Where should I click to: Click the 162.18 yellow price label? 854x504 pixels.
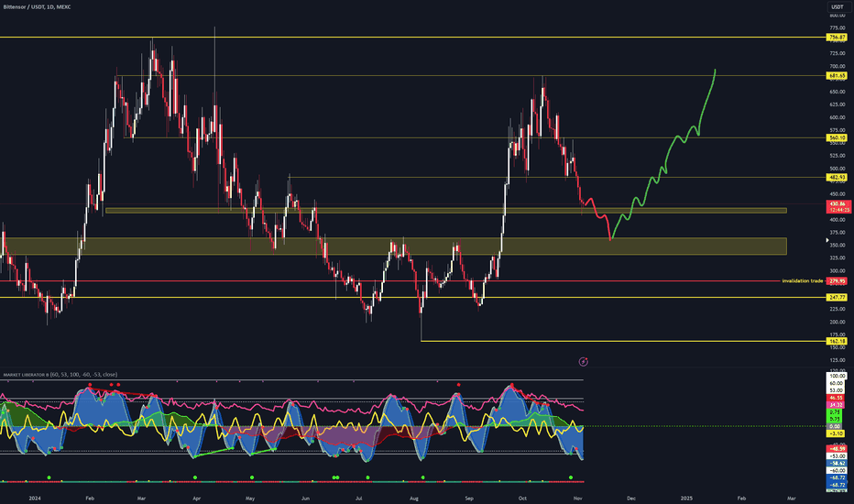point(837,341)
